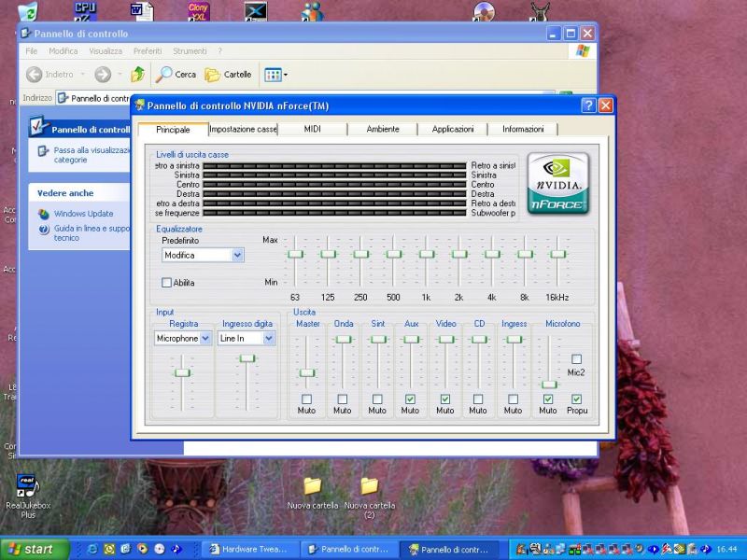Image resolution: width=747 pixels, height=560 pixels.
Task: Click the help question mark icon in nForce title bar
Action: click(588, 105)
